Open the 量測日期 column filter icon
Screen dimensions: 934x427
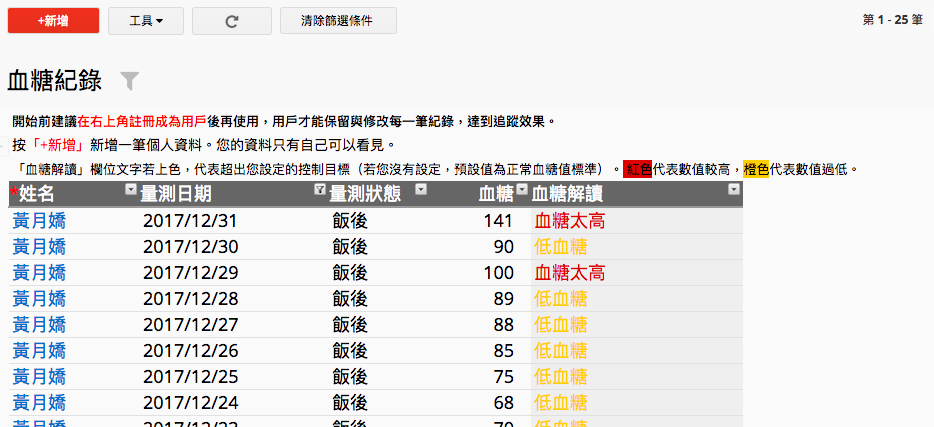319,190
